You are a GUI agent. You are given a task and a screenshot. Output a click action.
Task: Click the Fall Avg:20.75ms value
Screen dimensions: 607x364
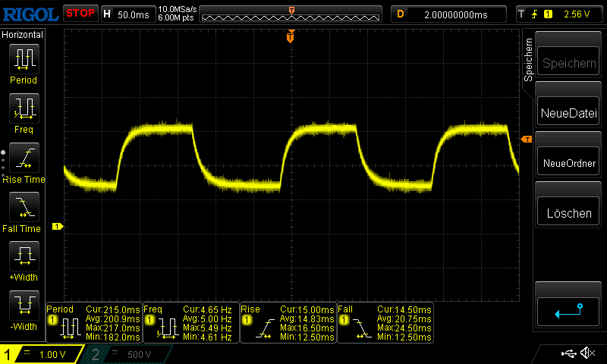point(404,318)
